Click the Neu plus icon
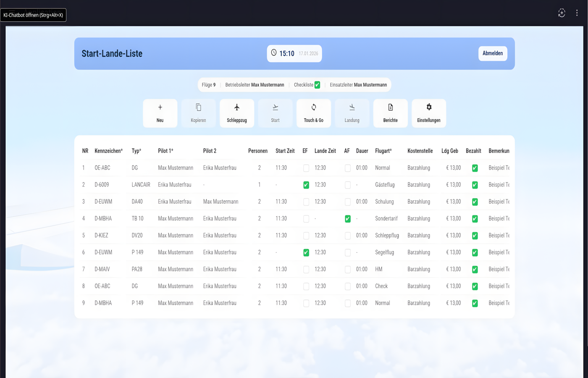The height and width of the screenshot is (378, 588). point(160,108)
